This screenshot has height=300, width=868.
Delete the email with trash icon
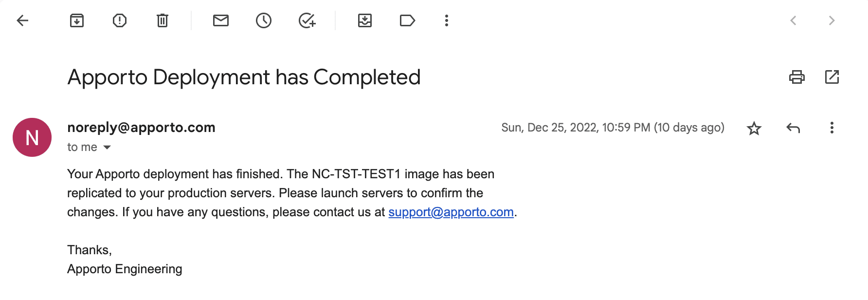pyautogui.click(x=163, y=20)
